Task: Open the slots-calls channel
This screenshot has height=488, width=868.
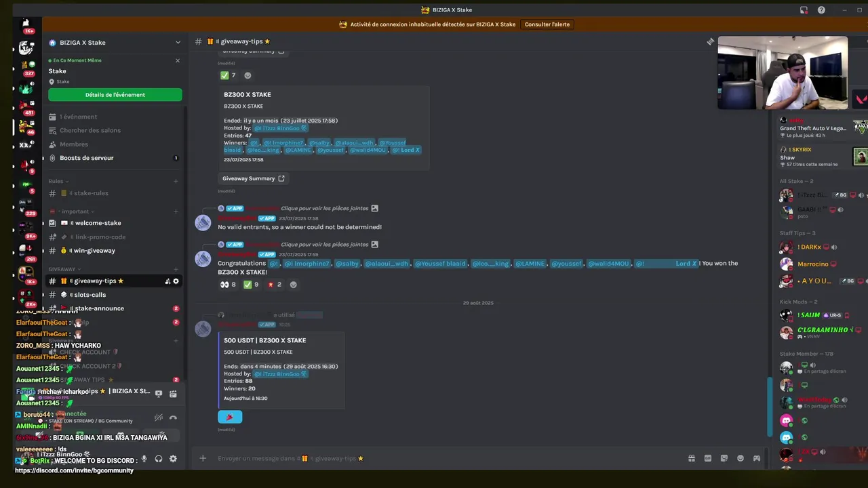Action: coord(115,295)
